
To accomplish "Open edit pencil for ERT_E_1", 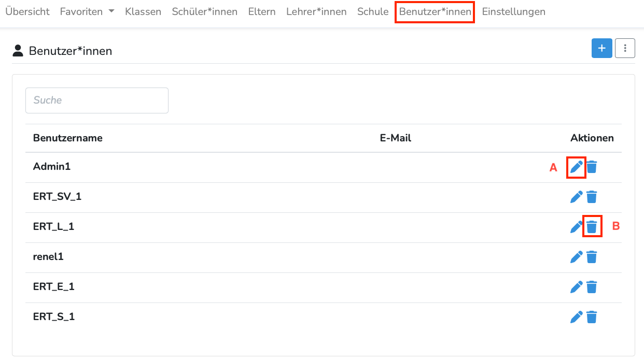I will tap(576, 287).
